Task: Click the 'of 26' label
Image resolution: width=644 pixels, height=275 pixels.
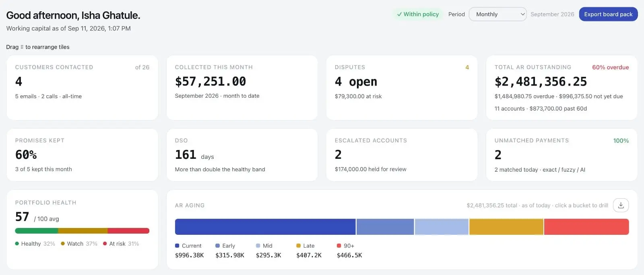Action: point(142,67)
